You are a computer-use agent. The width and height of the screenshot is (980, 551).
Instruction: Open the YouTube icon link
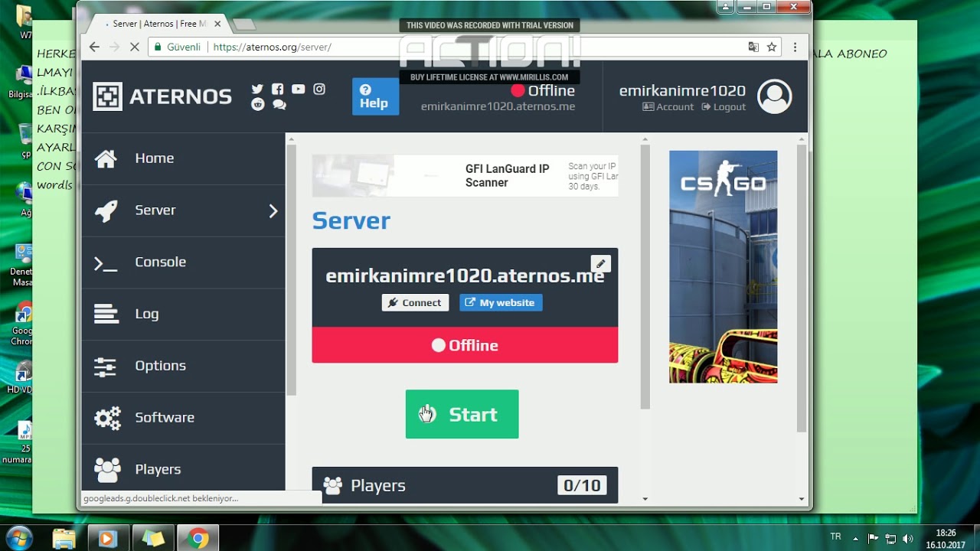(x=298, y=89)
